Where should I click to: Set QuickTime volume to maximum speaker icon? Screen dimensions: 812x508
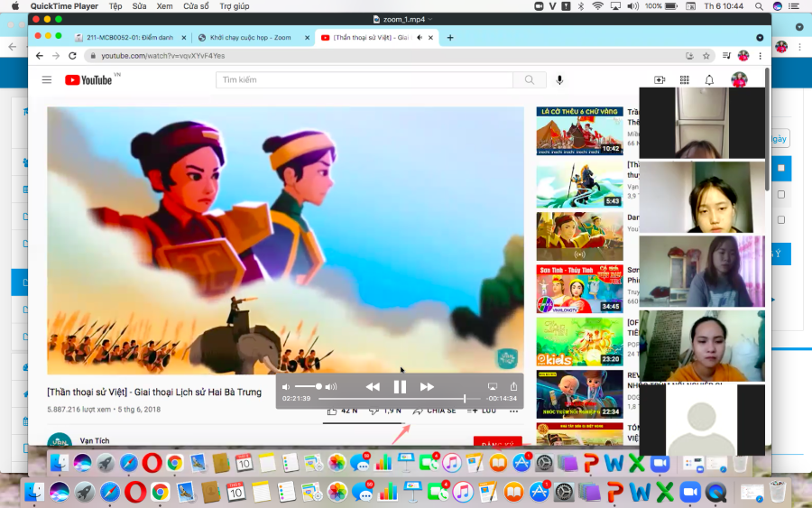click(331, 387)
